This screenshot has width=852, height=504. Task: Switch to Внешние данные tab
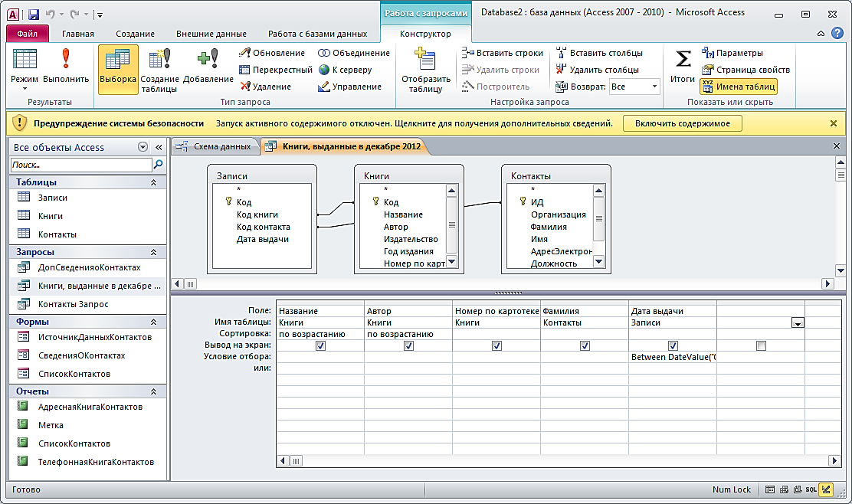pos(211,34)
